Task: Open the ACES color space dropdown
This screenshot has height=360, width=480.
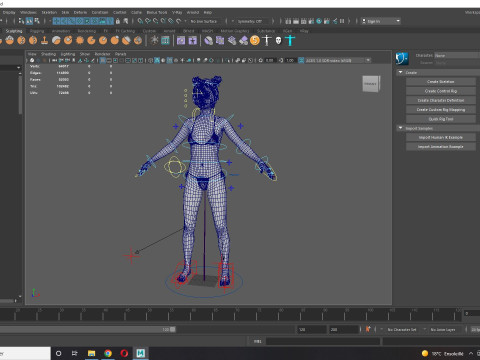Action: click(338, 60)
